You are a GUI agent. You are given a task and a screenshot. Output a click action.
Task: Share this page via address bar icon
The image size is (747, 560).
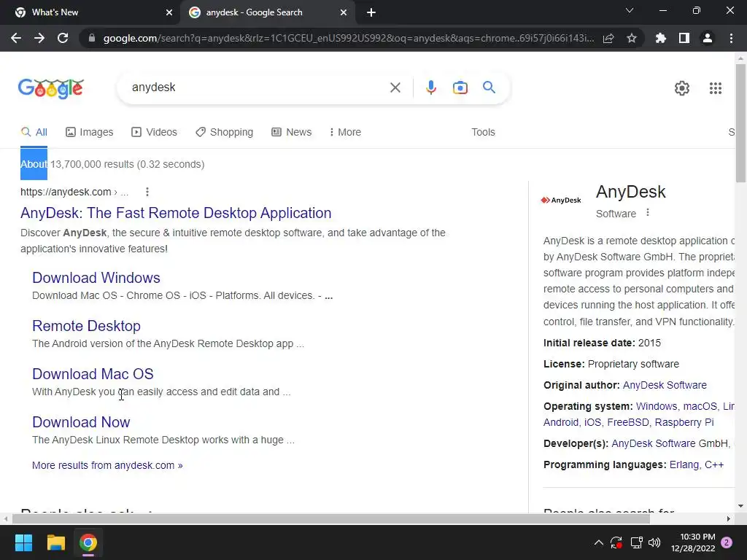pos(608,38)
